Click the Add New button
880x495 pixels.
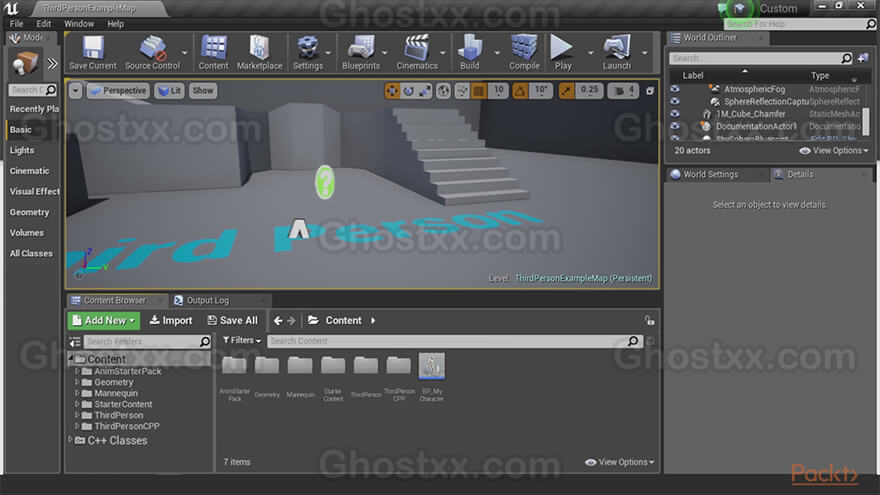click(104, 320)
